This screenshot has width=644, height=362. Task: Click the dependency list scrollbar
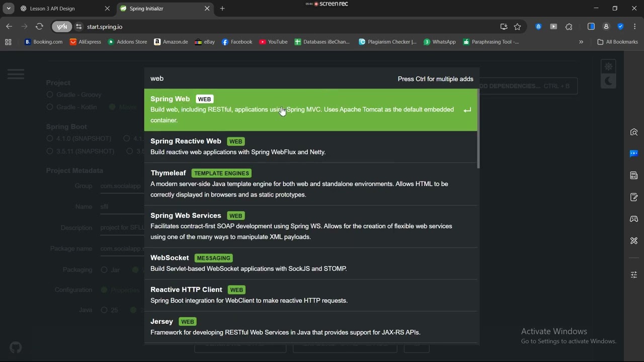coord(478,129)
